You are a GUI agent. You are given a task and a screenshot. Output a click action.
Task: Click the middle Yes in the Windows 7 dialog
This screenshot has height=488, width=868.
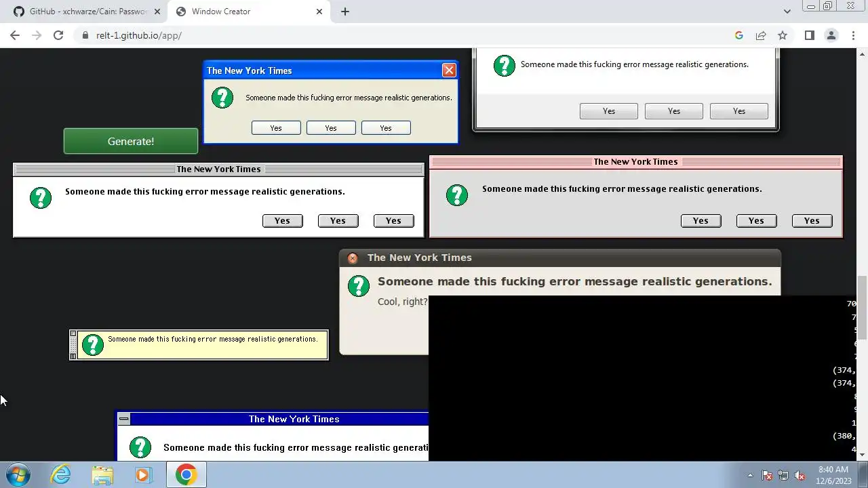[674, 111]
